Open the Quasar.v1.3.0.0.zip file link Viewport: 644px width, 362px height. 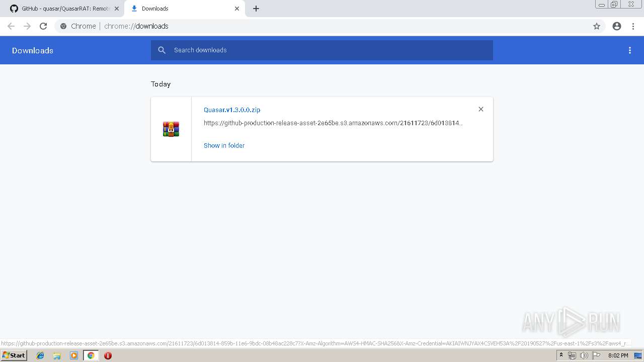(x=232, y=110)
